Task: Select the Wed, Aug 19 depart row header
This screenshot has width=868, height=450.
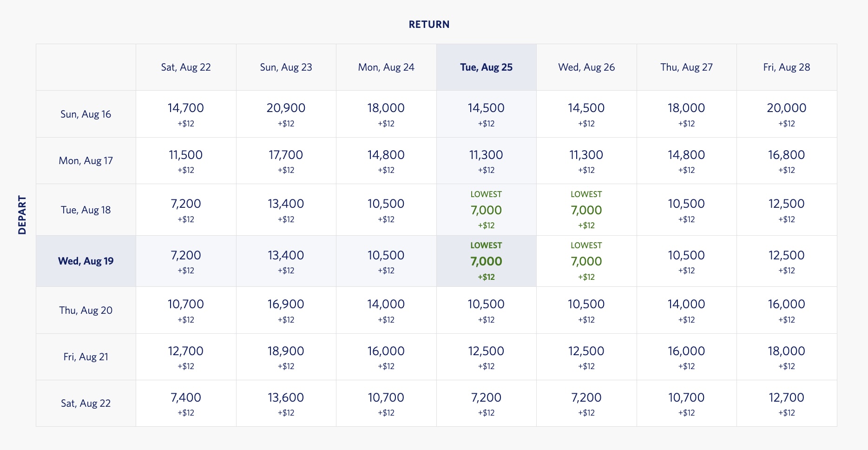Action: pos(86,261)
